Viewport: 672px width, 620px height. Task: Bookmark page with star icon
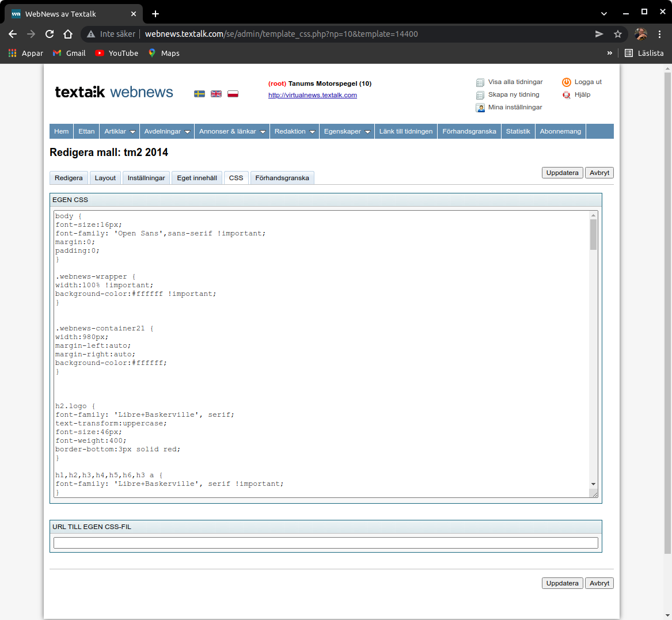point(617,34)
